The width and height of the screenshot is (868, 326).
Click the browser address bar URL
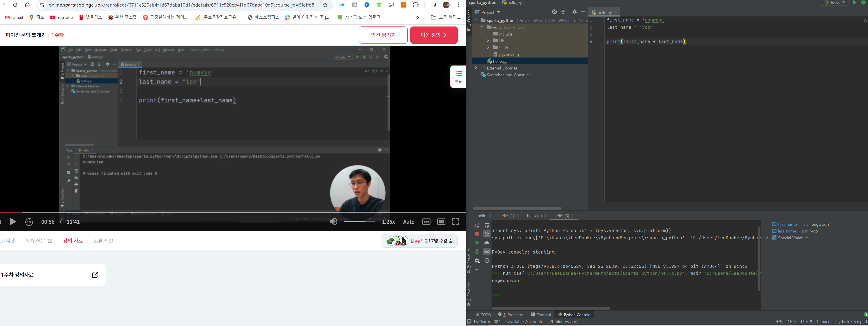tap(183, 5)
